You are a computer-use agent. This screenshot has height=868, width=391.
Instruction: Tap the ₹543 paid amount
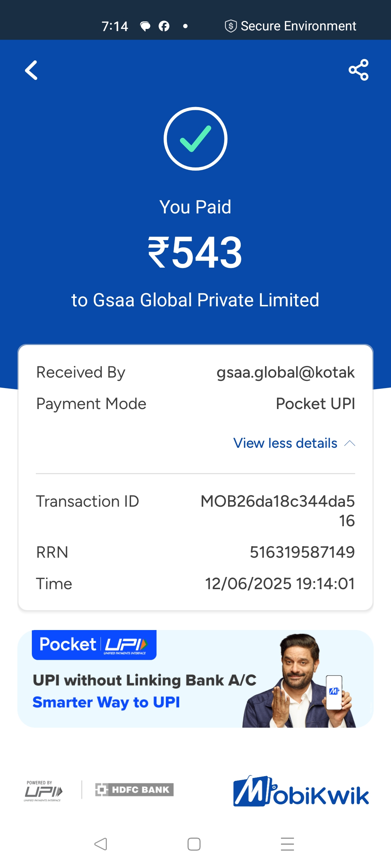pos(195,252)
